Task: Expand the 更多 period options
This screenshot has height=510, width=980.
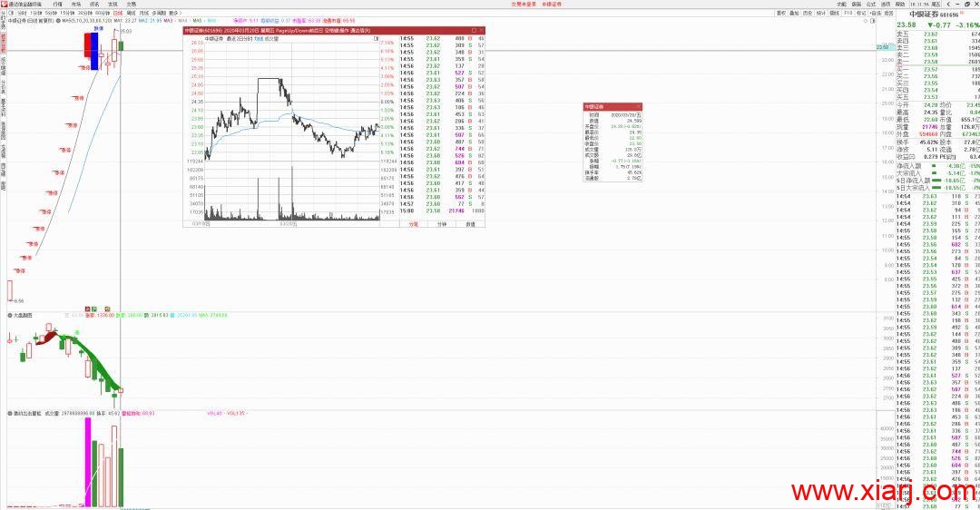Action: click(174, 13)
